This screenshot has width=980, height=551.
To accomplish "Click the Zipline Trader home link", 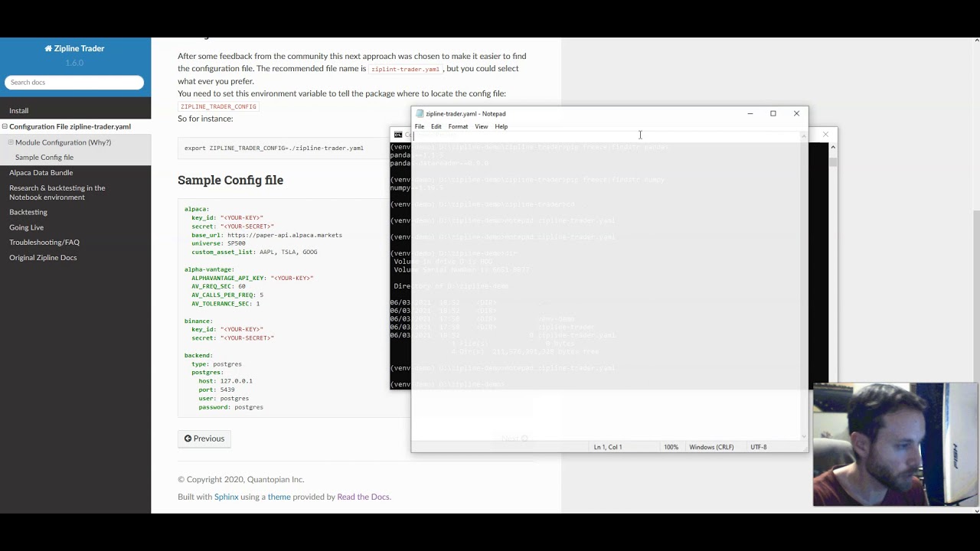I will [x=74, y=48].
